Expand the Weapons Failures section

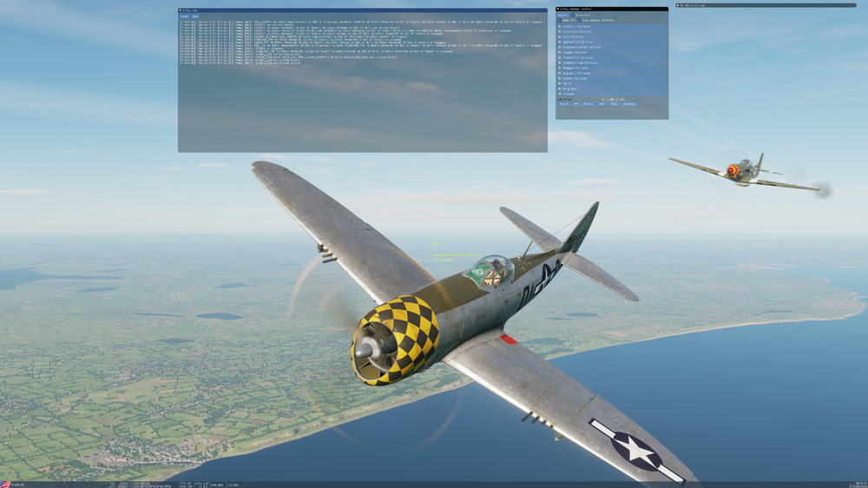coord(612,68)
